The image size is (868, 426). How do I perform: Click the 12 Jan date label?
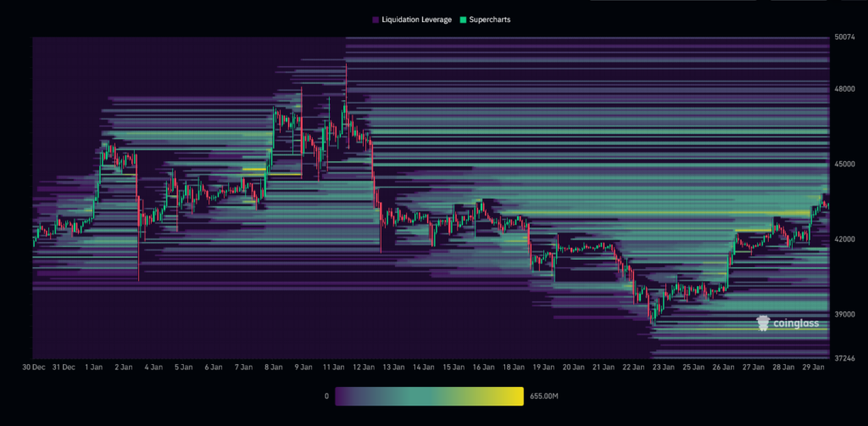pos(364,367)
